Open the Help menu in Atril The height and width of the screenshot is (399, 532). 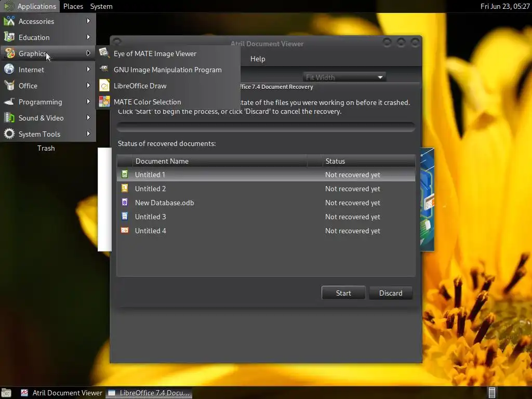click(x=258, y=59)
